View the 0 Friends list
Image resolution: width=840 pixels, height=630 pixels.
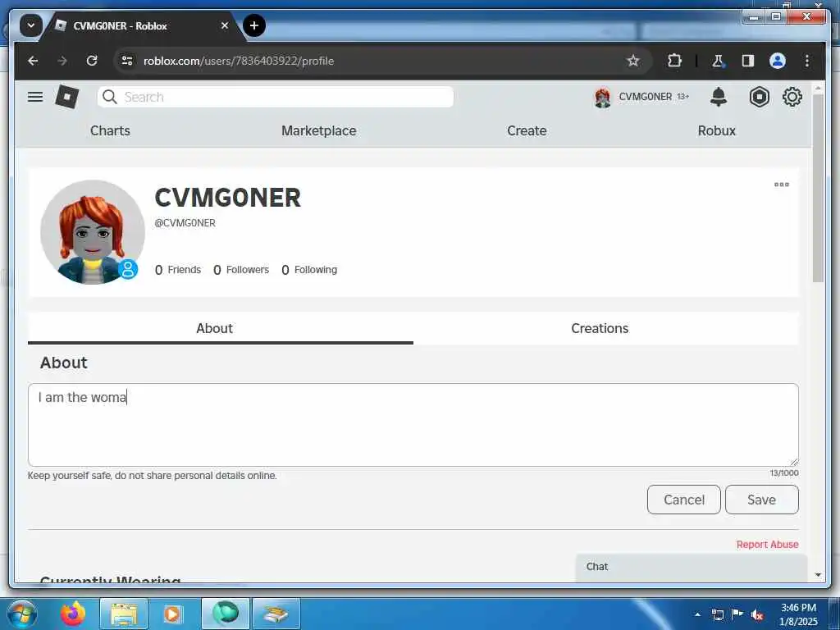(178, 270)
